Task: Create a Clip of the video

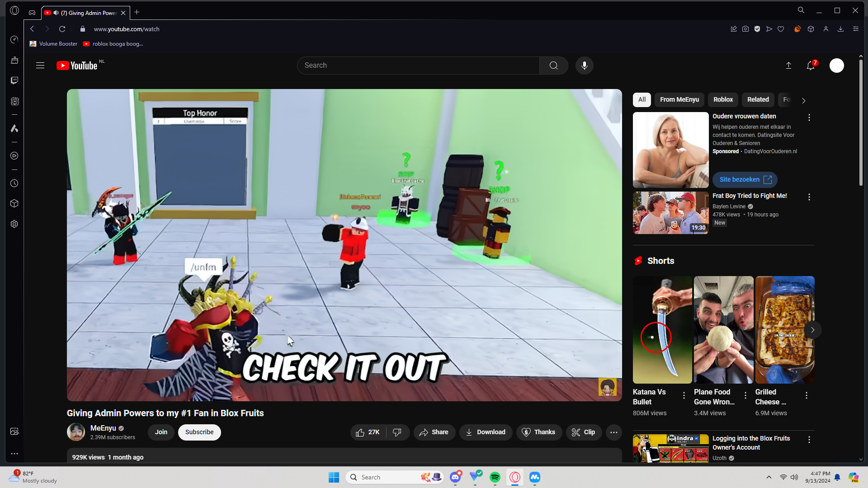Action: (x=584, y=432)
